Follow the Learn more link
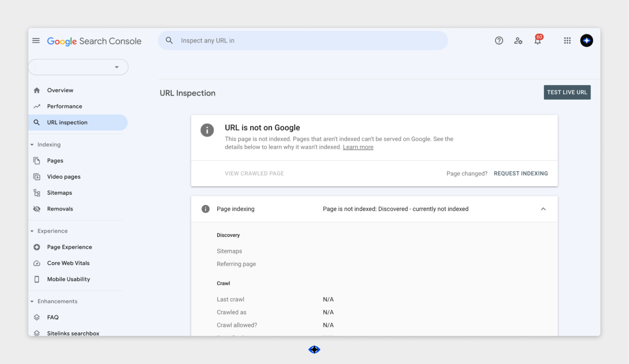Viewport: 629px width, 364px height. click(358, 147)
